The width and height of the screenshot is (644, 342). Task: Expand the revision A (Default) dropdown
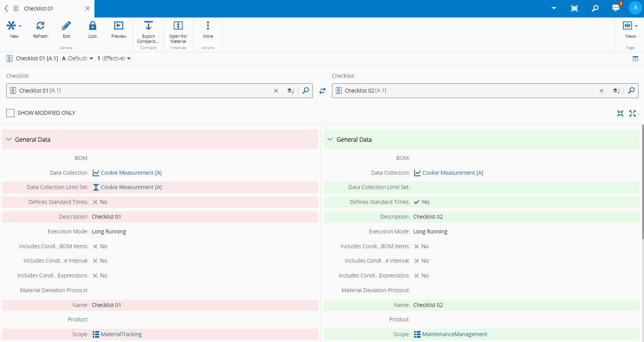91,59
